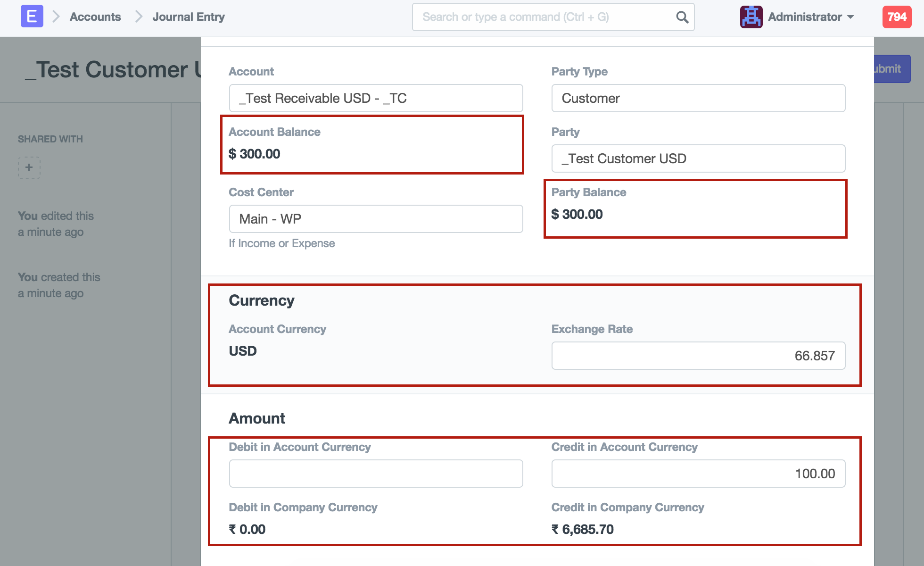Image resolution: width=924 pixels, height=566 pixels.
Task: Click the plus share-with icon
Action: point(29,167)
